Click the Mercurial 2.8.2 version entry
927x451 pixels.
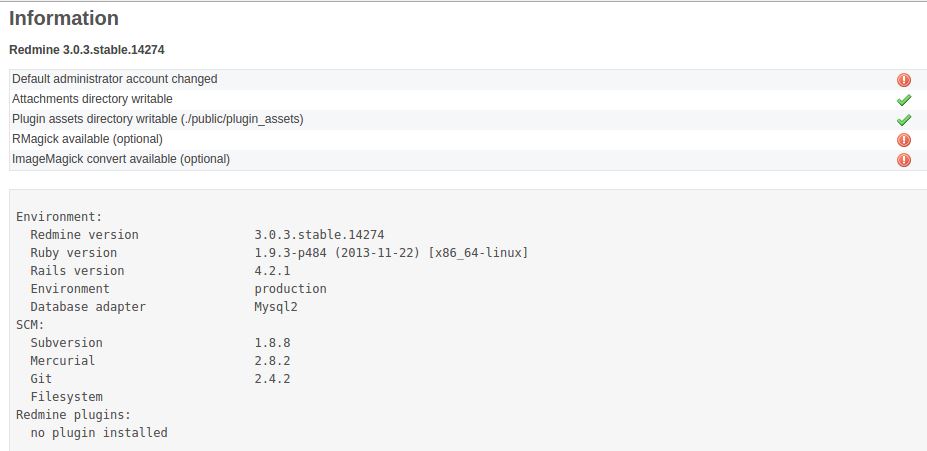pyautogui.click(x=273, y=361)
